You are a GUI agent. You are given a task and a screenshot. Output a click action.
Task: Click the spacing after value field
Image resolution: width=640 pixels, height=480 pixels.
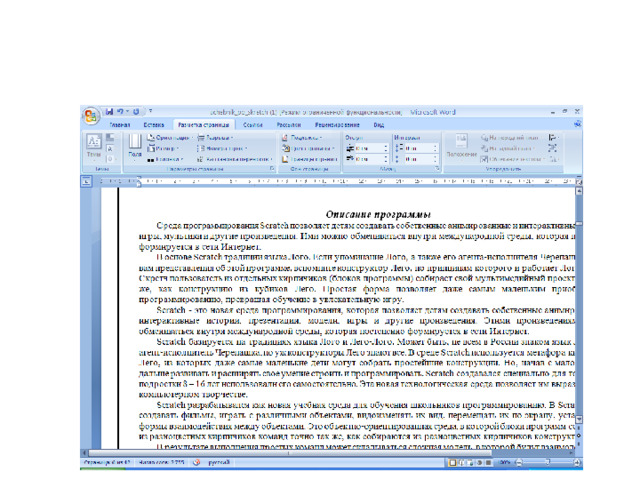coord(418,159)
